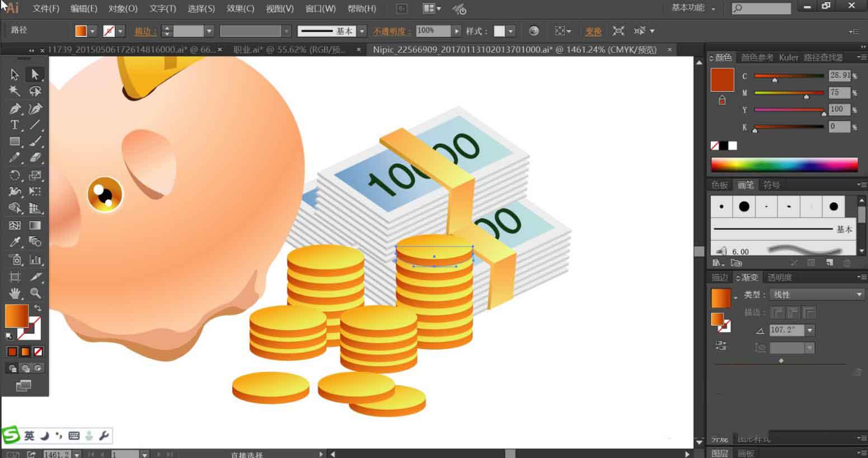
Task: Swap fill and stroke colors
Action: click(37, 308)
